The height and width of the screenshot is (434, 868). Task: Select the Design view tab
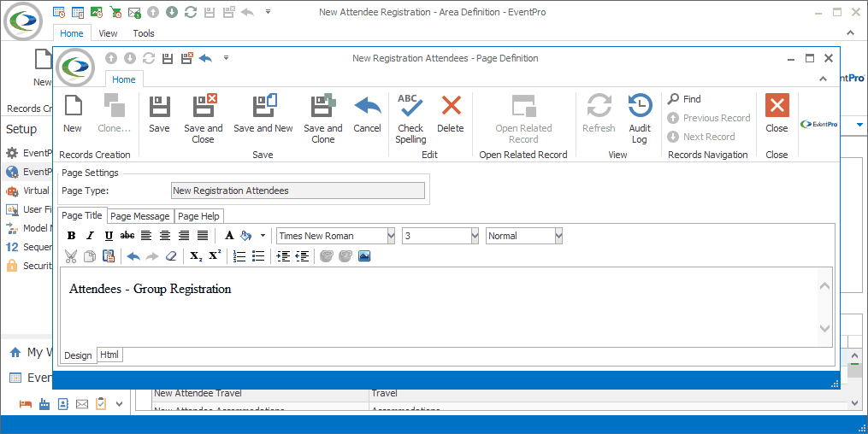click(78, 355)
